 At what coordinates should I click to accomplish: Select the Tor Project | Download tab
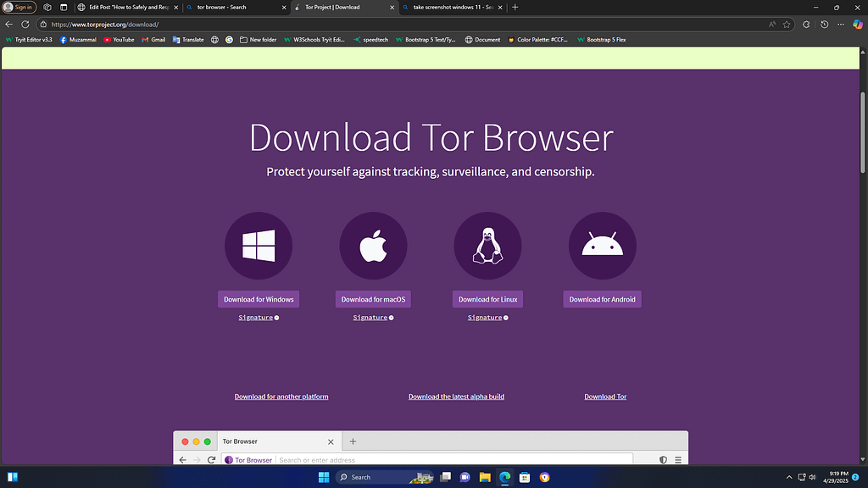(344, 7)
